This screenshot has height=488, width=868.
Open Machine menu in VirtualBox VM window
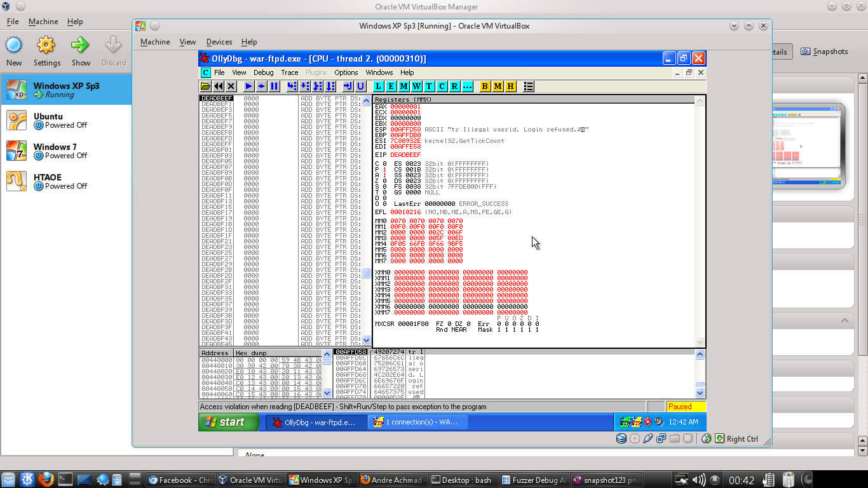155,42
